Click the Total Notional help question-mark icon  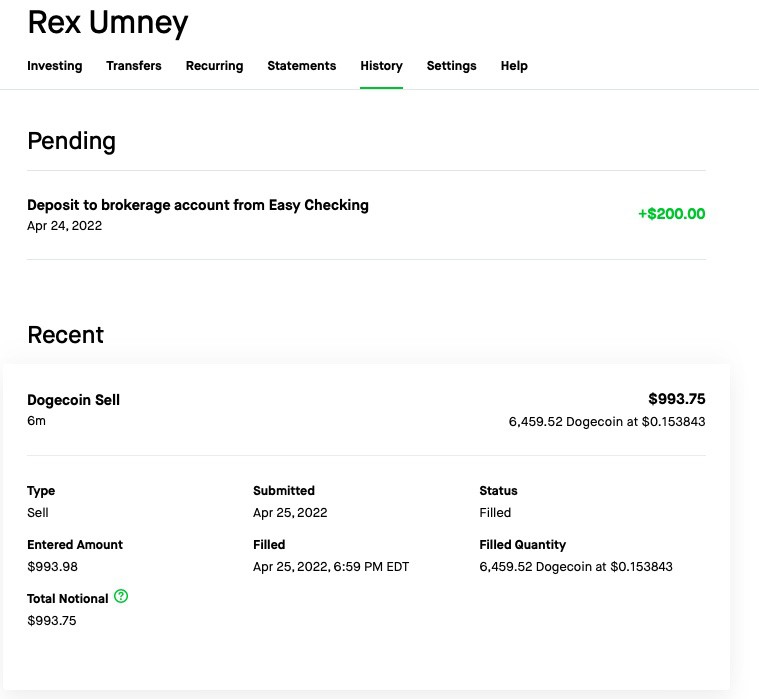(x=121, y=597)
